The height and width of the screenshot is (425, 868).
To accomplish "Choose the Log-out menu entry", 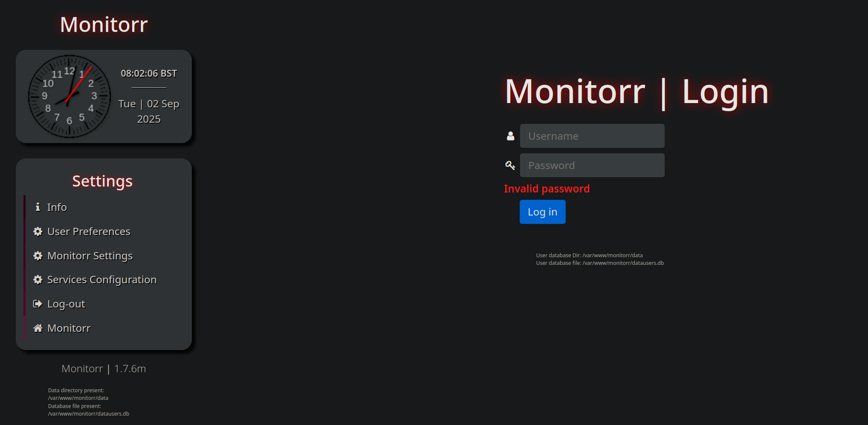I will click(66, 304).
